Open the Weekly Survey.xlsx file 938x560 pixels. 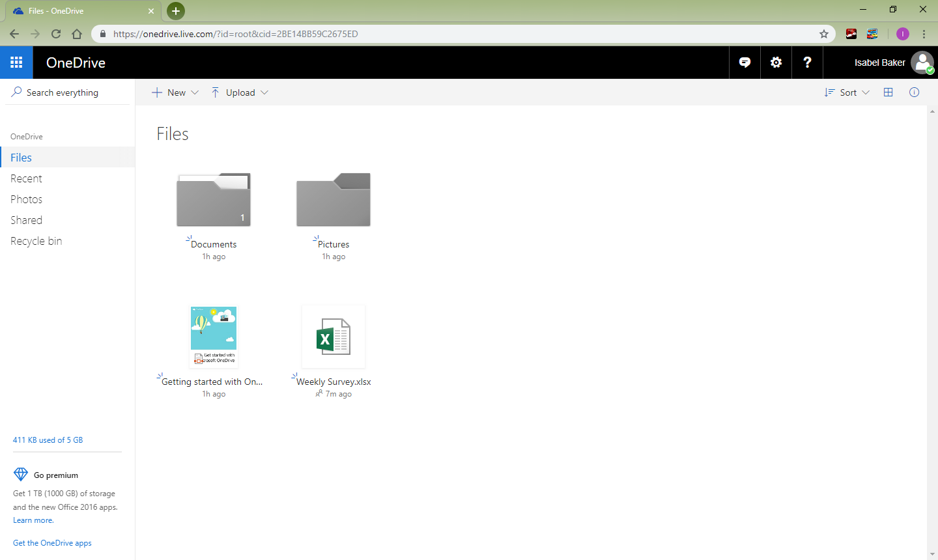(x=334, y=337)
